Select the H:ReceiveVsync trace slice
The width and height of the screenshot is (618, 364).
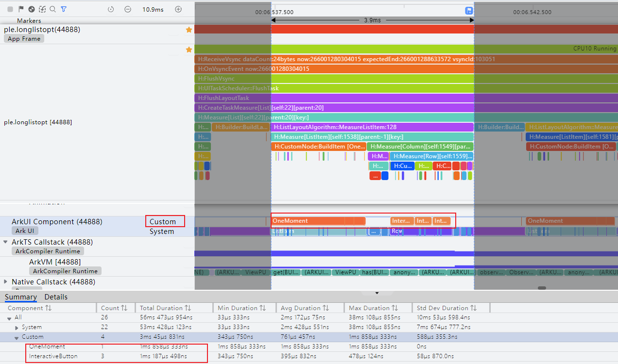(406, 59)
